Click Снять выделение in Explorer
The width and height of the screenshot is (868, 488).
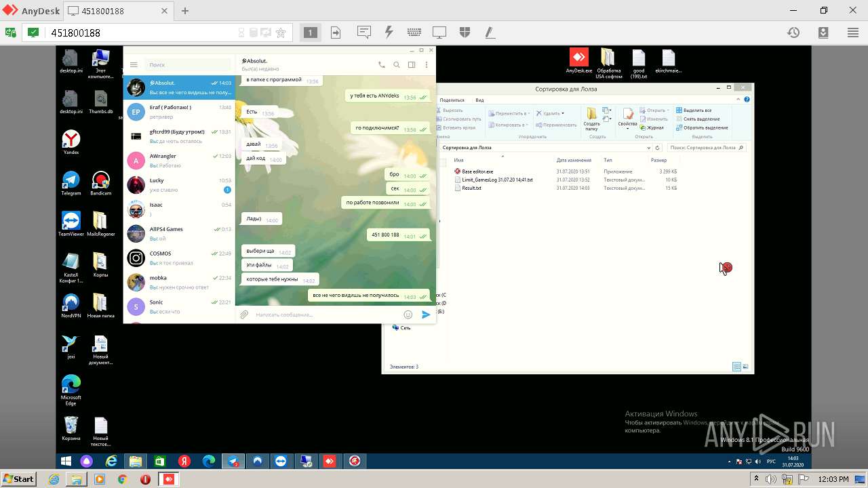(697, 119)
